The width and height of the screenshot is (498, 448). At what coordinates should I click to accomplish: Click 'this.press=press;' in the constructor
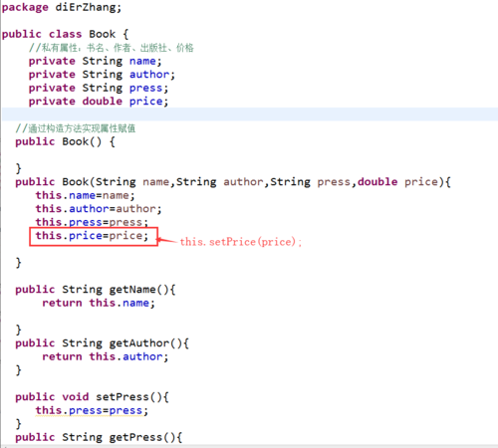92,222
